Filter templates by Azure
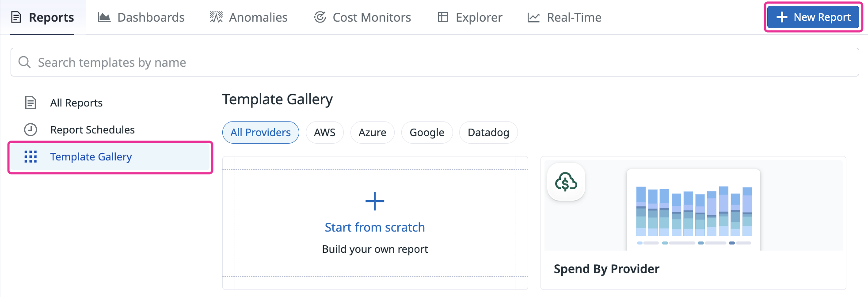 tap(372, 133)
